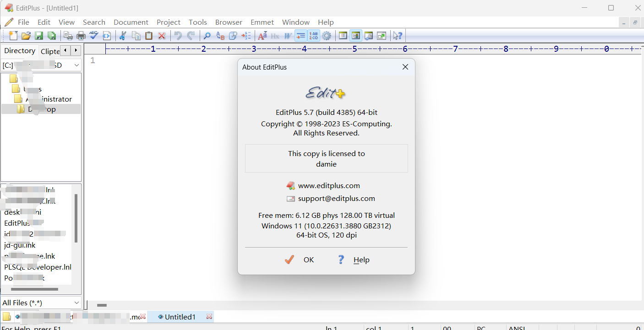Switch to the Directory panel tab

click(20, 50)
